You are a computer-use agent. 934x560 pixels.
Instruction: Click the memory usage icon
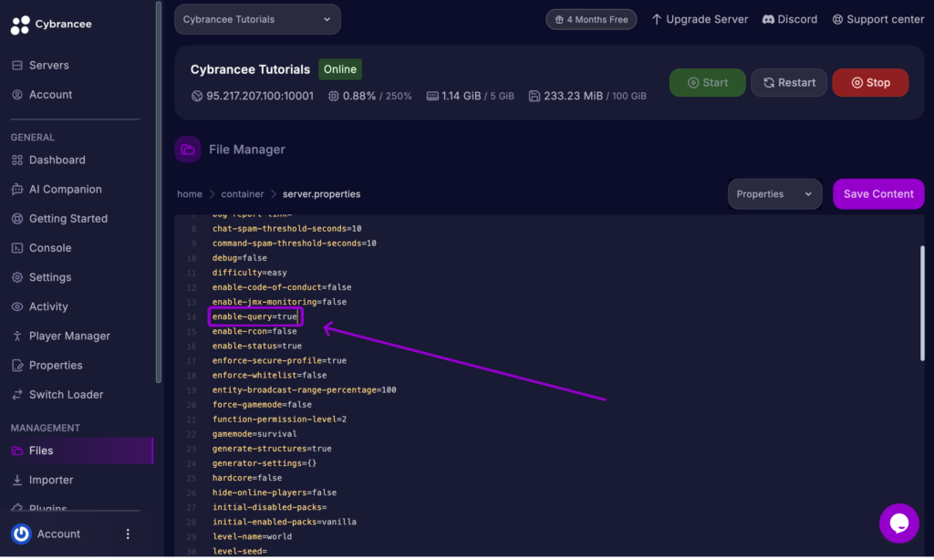(x=432, y=96)
